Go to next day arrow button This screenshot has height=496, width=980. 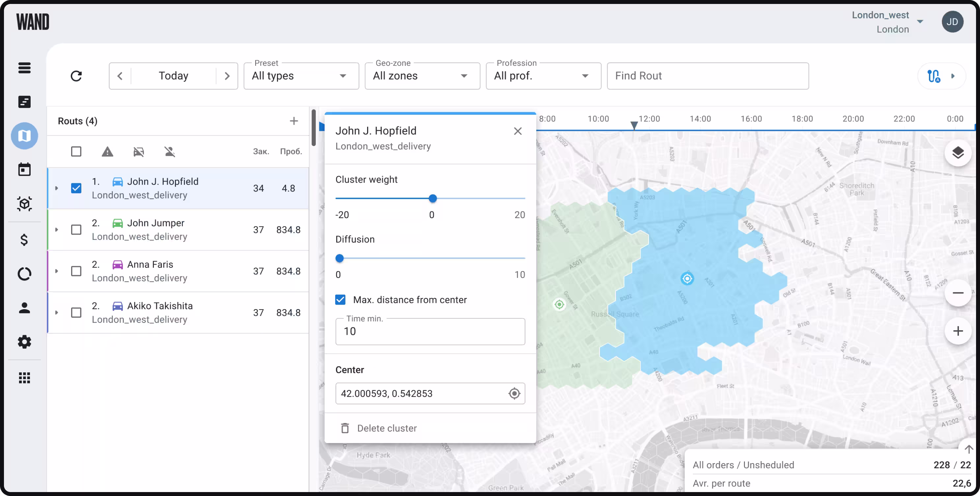(x=227, y=76)
